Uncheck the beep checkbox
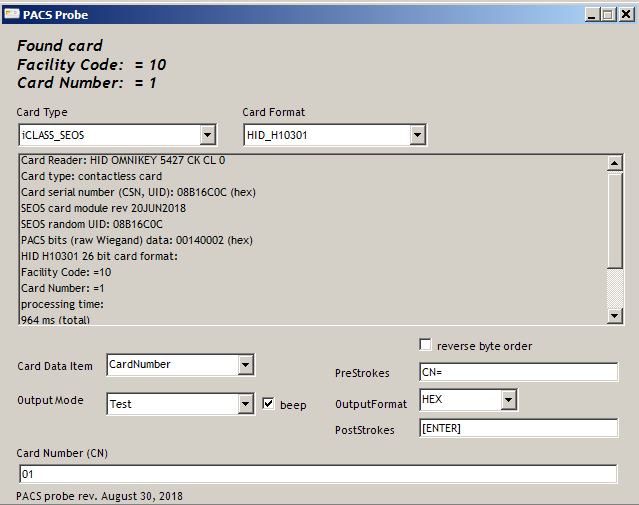The height and width of the screenshot is (505, 639). [x=268, y=404]
